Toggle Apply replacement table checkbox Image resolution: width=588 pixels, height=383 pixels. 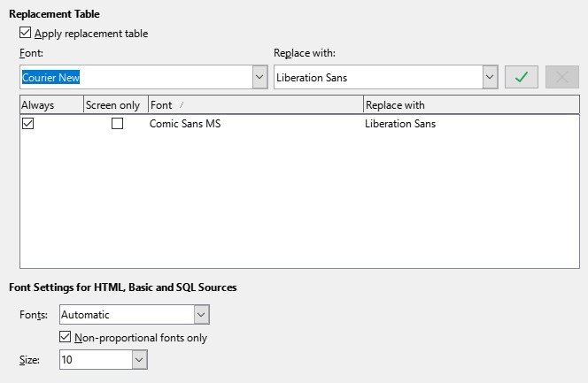point(25,33)
